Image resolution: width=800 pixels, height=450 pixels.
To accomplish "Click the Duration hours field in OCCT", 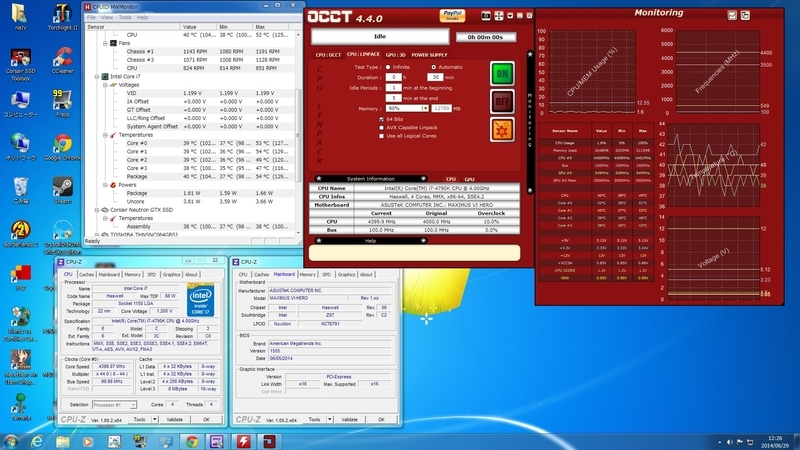I will pyautogui.click(x=393, y=77).
